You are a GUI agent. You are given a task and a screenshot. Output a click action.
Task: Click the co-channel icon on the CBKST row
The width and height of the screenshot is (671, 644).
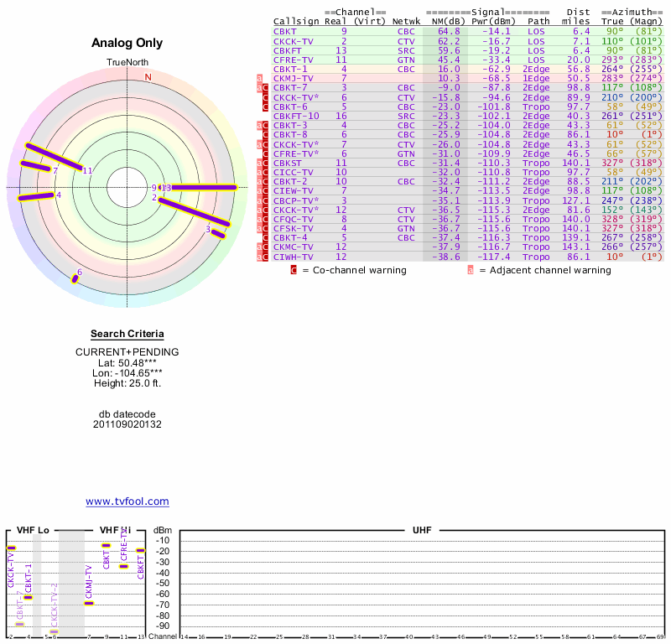(266, 163)
